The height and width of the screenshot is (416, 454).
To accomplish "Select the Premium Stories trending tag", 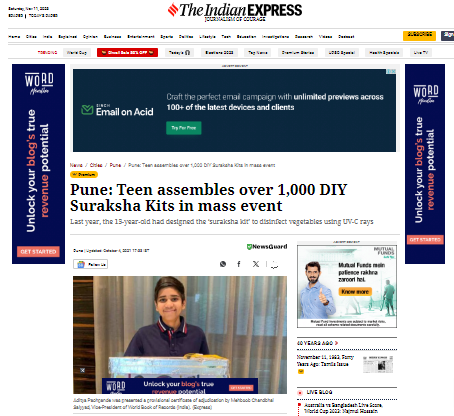I will [298, 53].
